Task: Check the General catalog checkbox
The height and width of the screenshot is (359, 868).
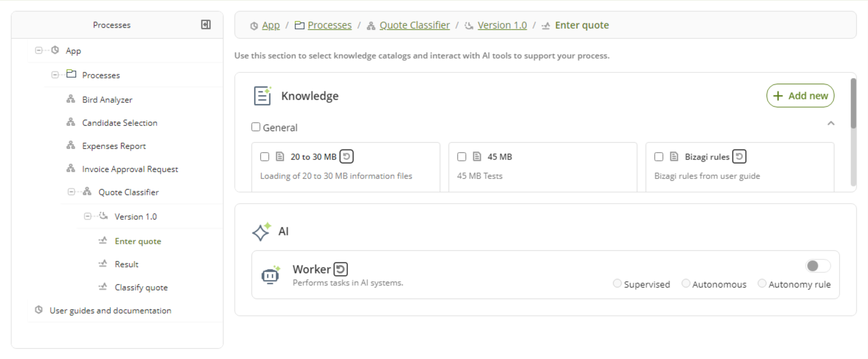Action: click(256, 127)
